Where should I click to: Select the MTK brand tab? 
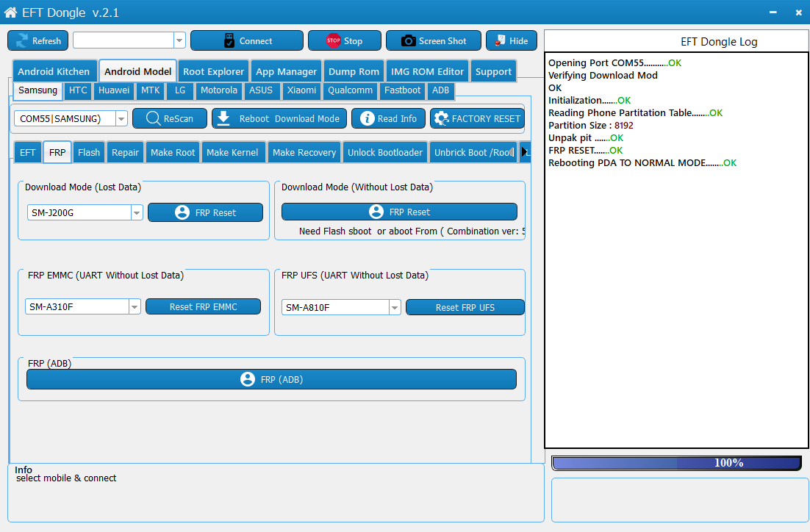click(x=151, y=90)
